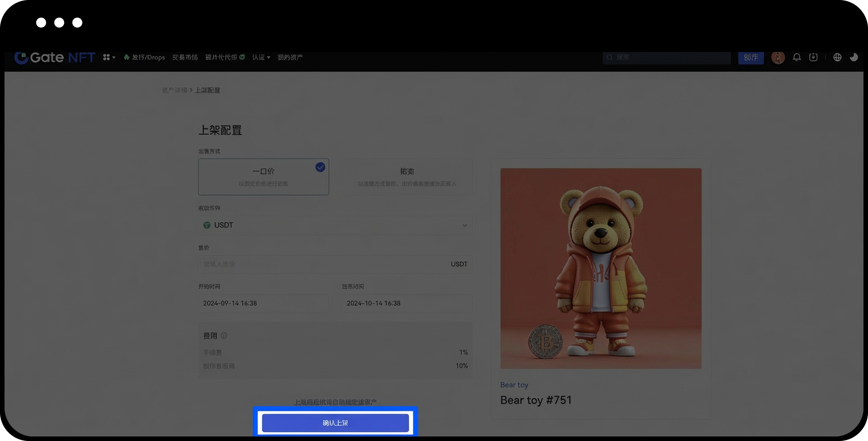The image size is (868, 441).
Task: Click the USDT coin icon in currency field
Action: point(207,225)
